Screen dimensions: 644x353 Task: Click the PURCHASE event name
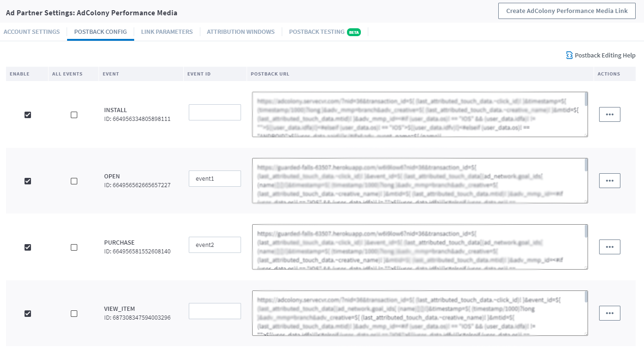(119, 243)
